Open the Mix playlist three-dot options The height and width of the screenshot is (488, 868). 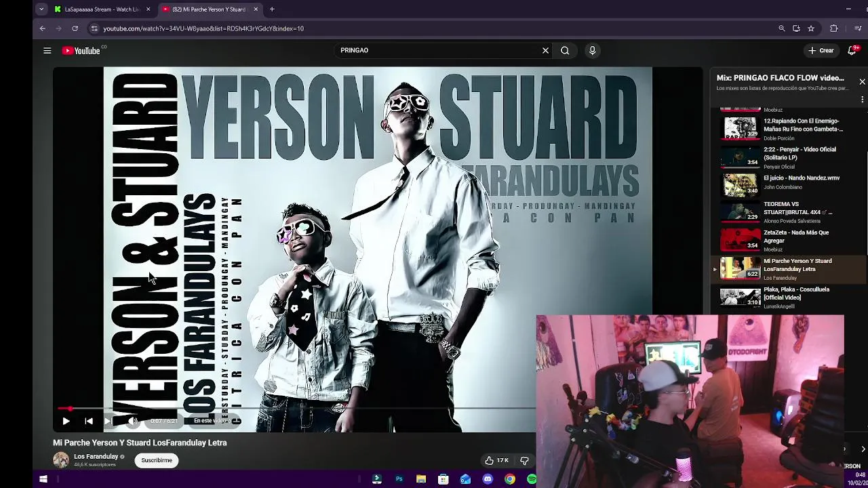click(862, 99)
